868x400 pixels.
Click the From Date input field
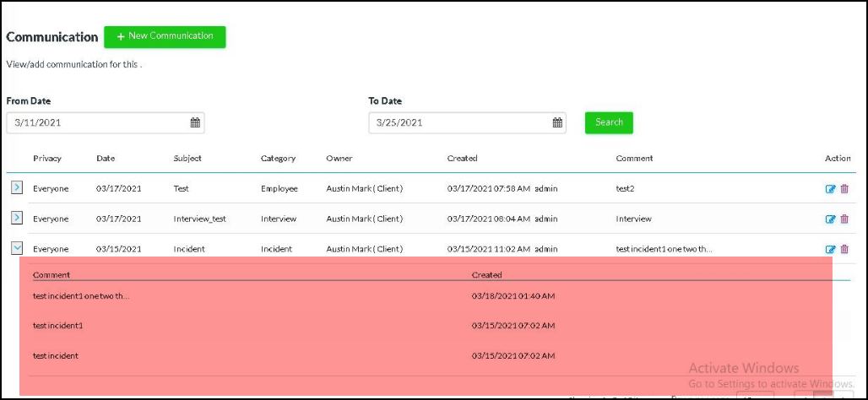[x=97, y=123]
